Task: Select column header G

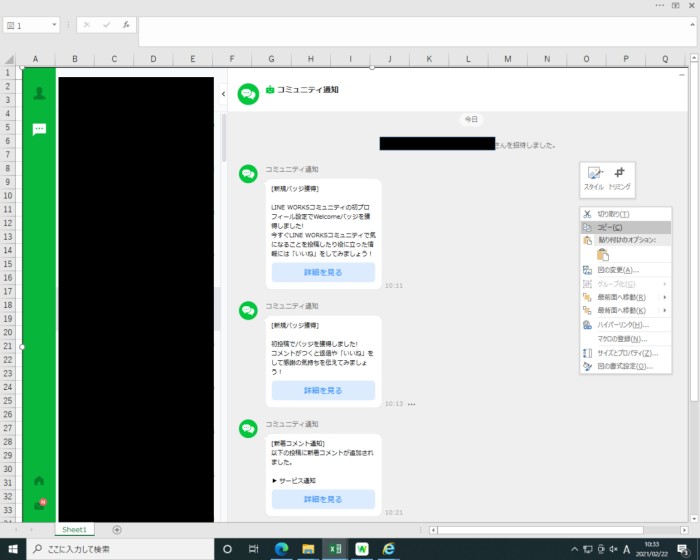Action: pyautogui.click(x=271, y=59)
